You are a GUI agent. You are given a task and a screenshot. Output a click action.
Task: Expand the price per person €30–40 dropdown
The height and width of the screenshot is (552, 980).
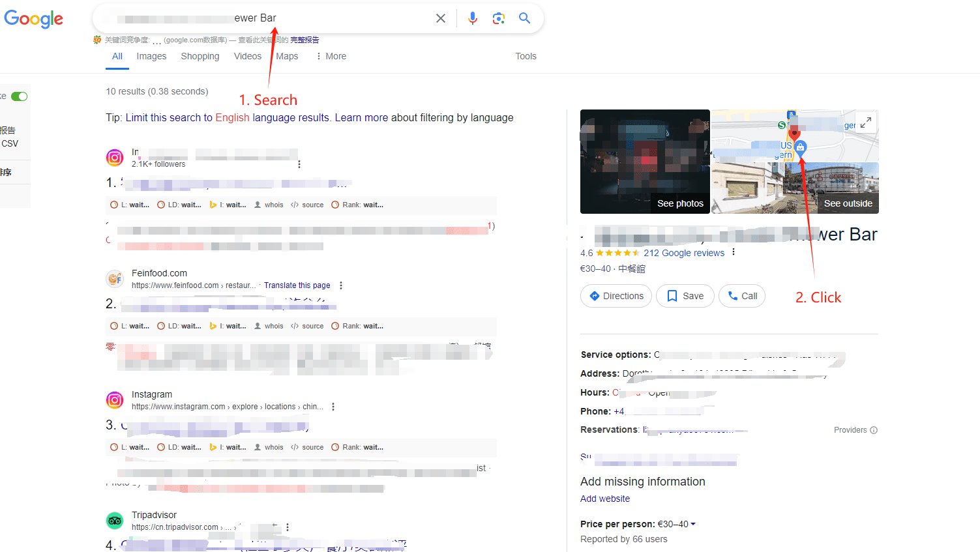click(676, 524)
